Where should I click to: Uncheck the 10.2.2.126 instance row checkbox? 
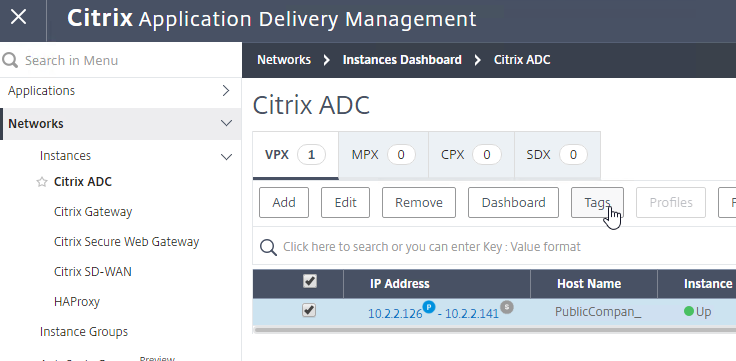coord(309,310)
